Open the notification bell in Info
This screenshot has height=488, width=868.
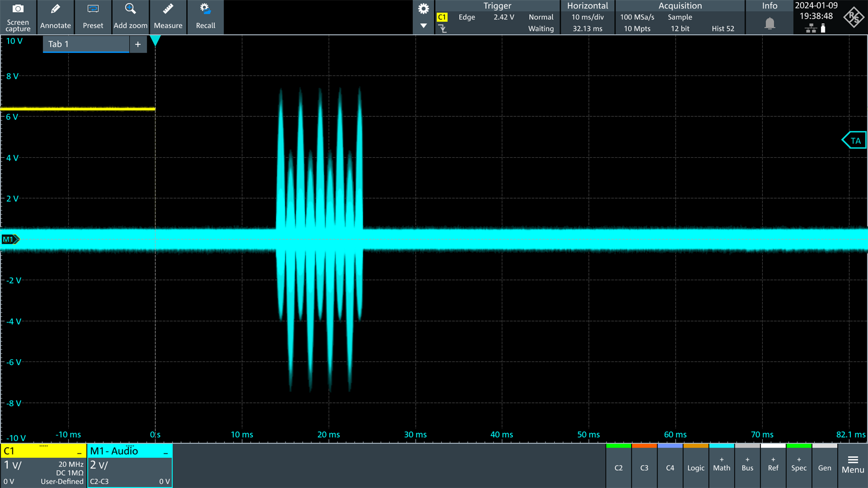[x=769, y=23]
